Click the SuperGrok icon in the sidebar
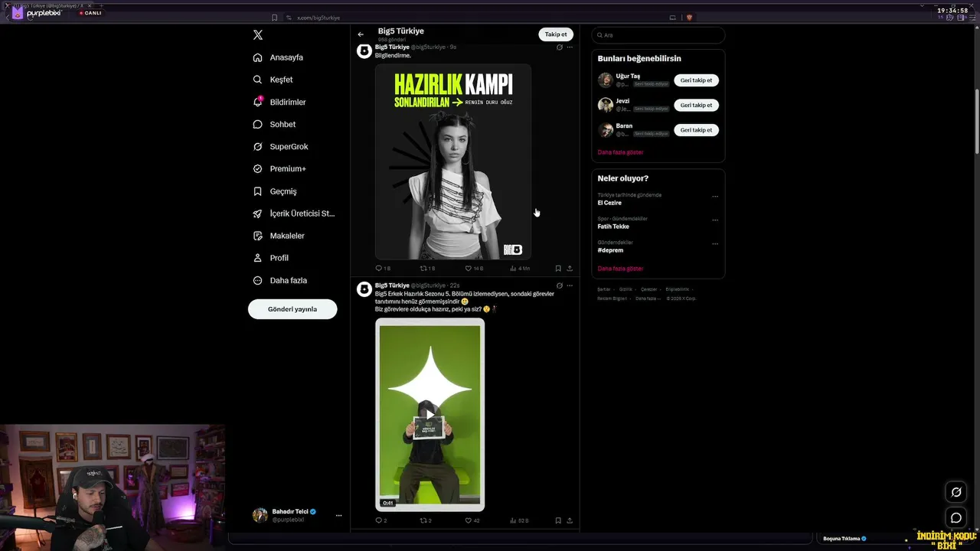 pyautogui.click(x=257, y=146)
